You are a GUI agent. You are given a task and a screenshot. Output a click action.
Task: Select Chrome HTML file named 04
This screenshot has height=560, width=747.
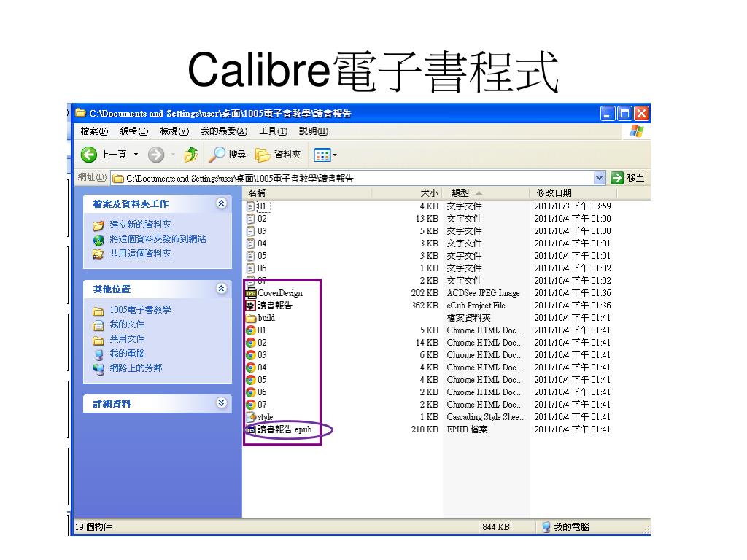point(262,367)
